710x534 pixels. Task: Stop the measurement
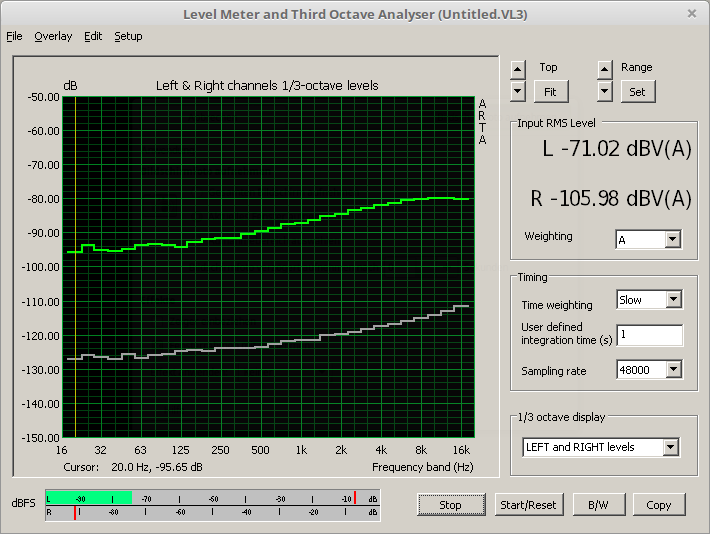pyautogui.click(x=450, y=505)
